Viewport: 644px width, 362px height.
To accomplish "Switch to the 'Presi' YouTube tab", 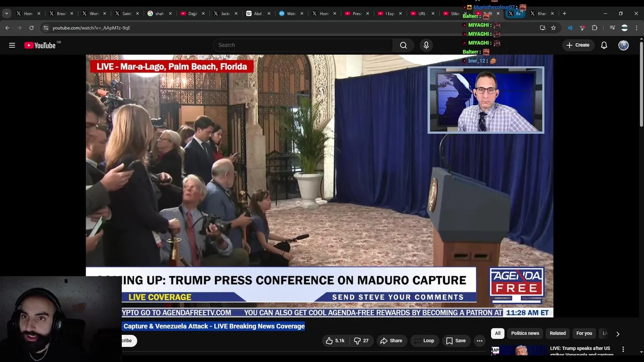I will pyautogui.click(x=356, y=14).
